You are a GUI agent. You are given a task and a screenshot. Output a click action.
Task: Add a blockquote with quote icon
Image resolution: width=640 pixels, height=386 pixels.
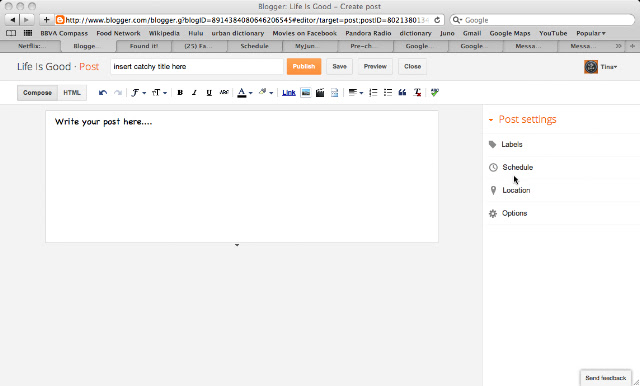(402, 93)
